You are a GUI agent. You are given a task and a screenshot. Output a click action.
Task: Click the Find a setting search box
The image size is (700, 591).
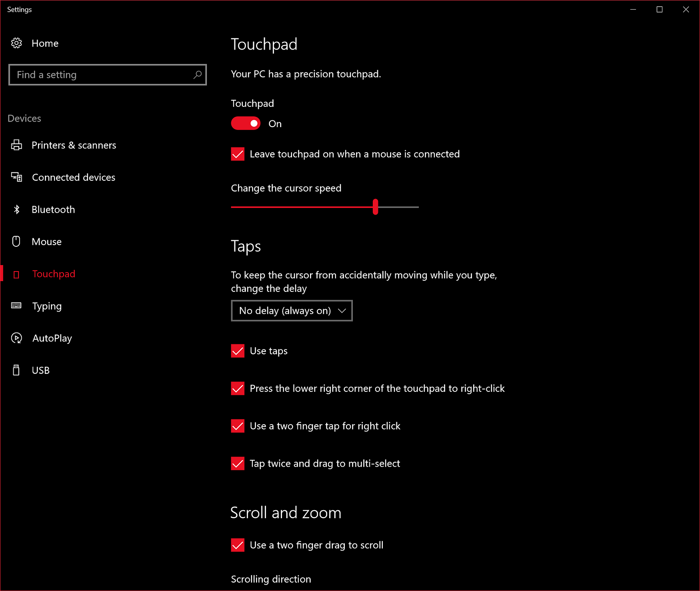(107, 75)
